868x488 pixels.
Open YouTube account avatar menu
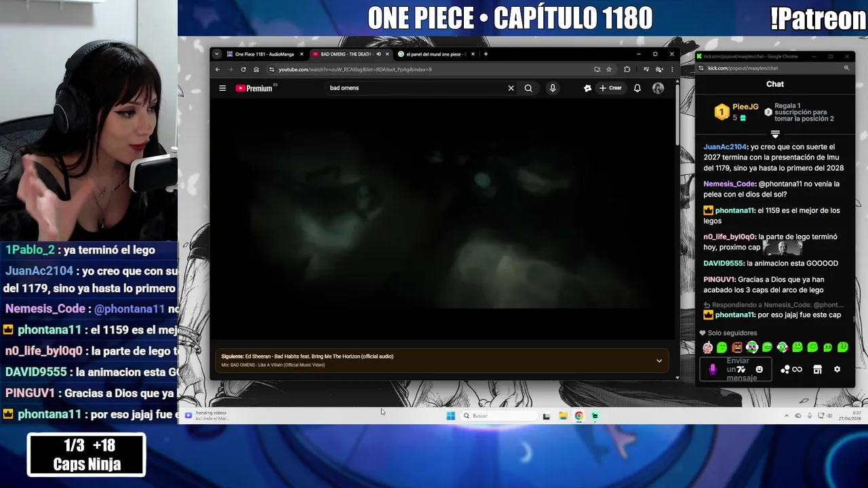tap(658, 88)
